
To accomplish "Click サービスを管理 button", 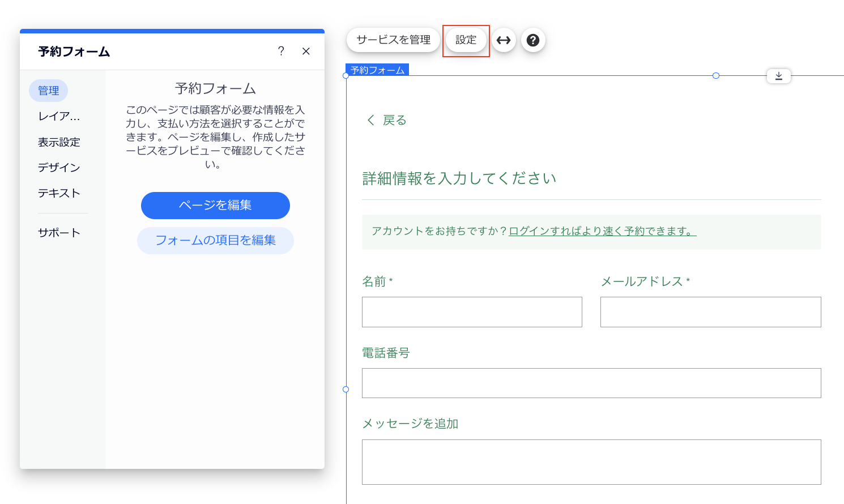I will 393,40.
